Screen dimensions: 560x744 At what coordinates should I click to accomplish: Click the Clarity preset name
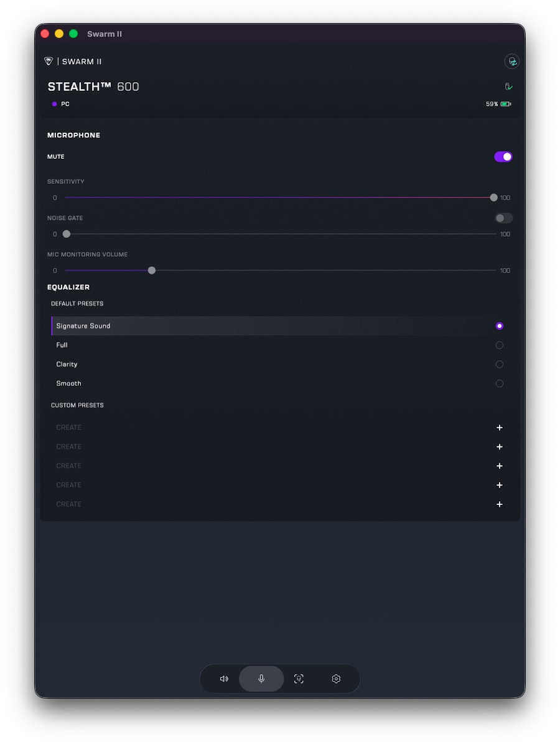point(67,364)
